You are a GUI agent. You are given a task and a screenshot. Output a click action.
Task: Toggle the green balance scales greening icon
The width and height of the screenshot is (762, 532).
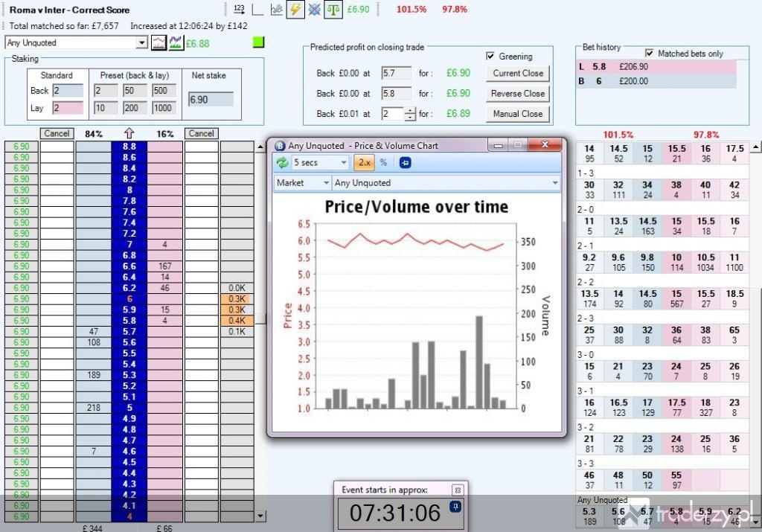333,9
